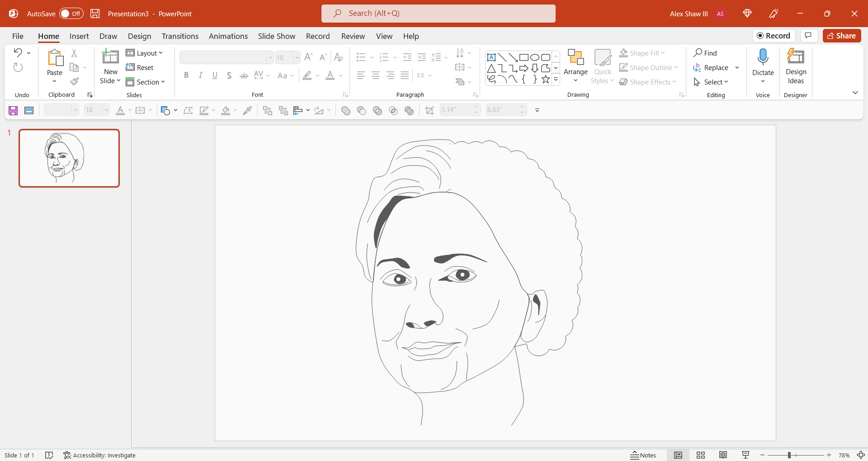Activate the Eyedropper tool
The image size is (868, 461).
coord(247,110)
